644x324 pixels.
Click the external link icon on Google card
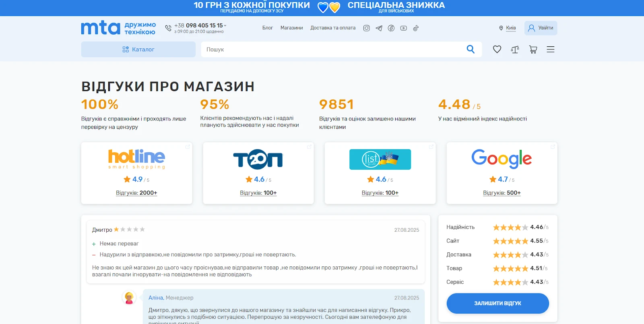click(553, 147)
